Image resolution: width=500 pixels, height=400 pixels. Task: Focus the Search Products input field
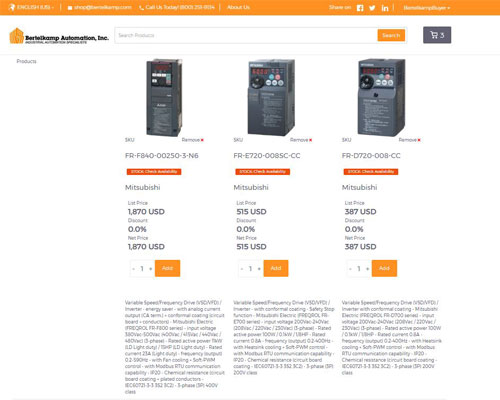(x=246, y=35)
